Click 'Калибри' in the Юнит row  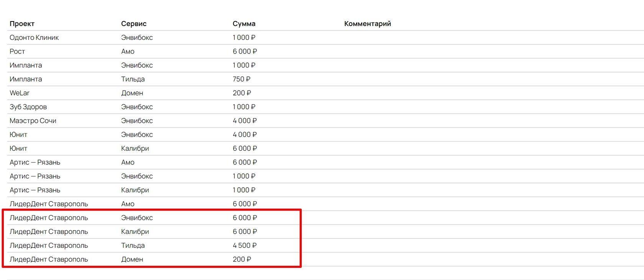tap(135, 148)
